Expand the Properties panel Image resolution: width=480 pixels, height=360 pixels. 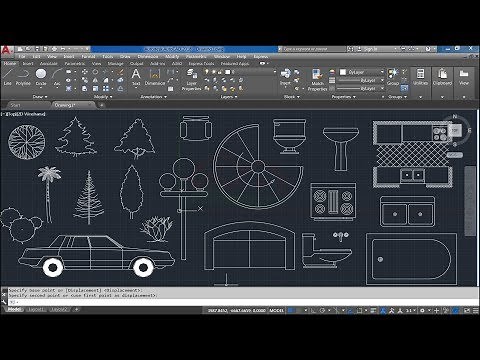tap(343, 97)
